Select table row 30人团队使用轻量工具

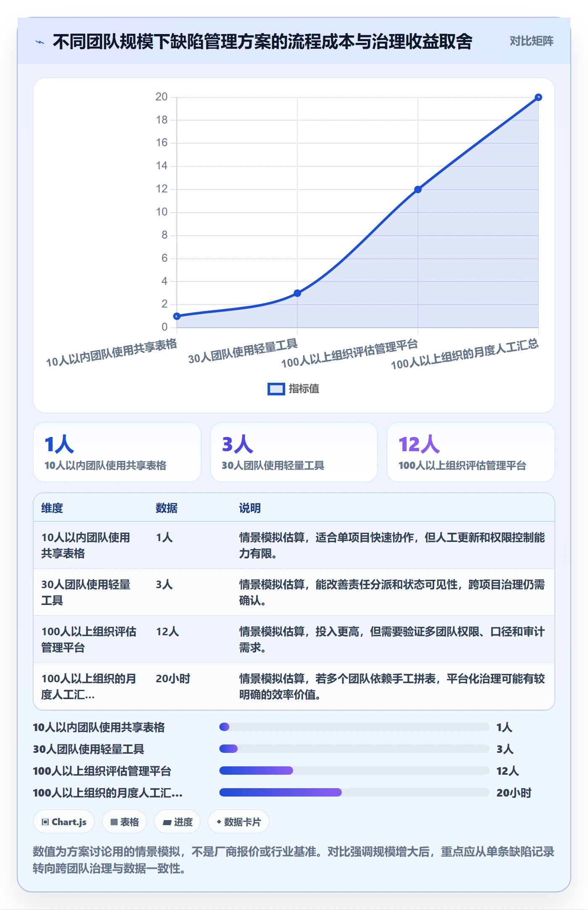pos(294,592)
